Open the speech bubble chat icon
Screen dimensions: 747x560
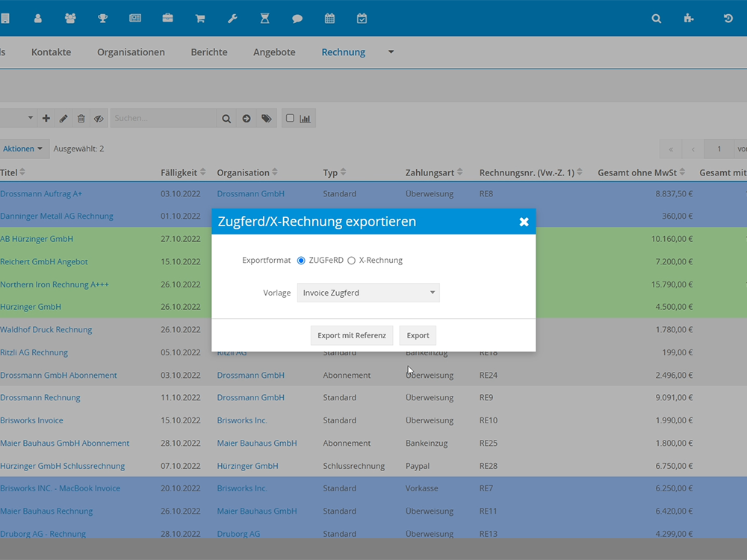pyautogui.click(x=297, y=19)
